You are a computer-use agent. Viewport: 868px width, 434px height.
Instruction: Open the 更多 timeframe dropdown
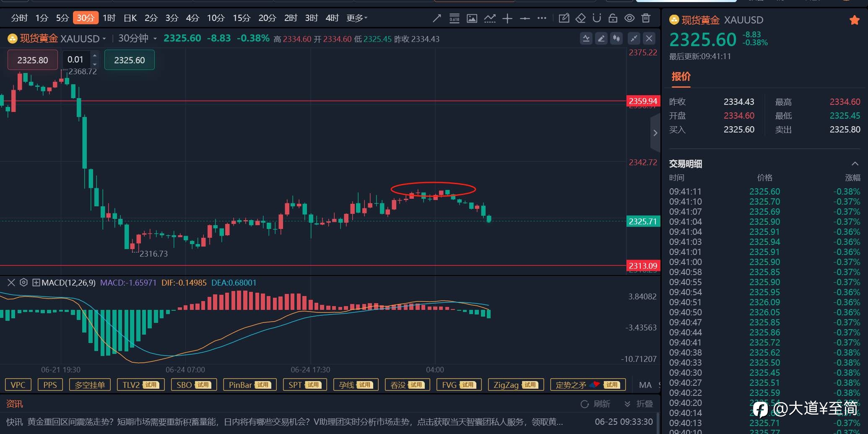point(357,18)
